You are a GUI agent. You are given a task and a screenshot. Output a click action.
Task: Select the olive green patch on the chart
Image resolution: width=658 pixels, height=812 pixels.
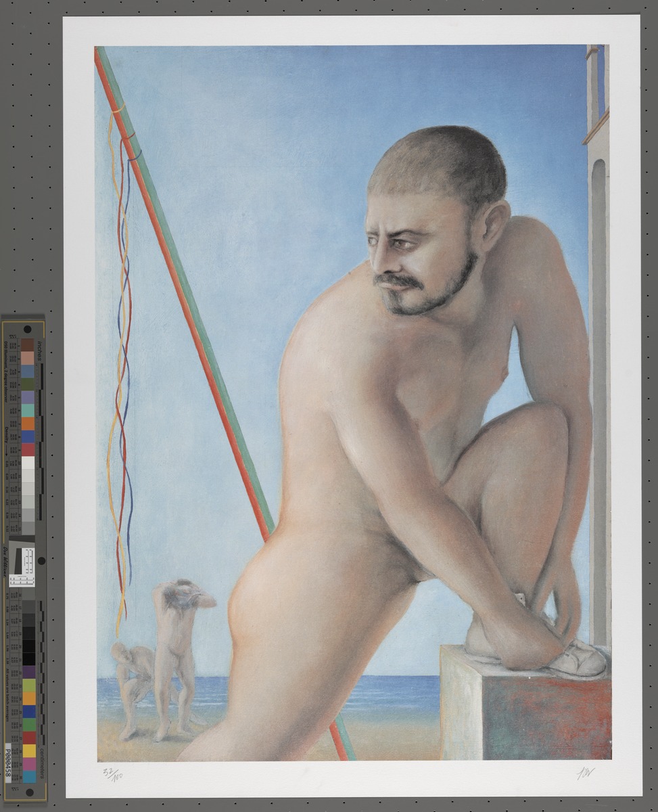(27, 384)
